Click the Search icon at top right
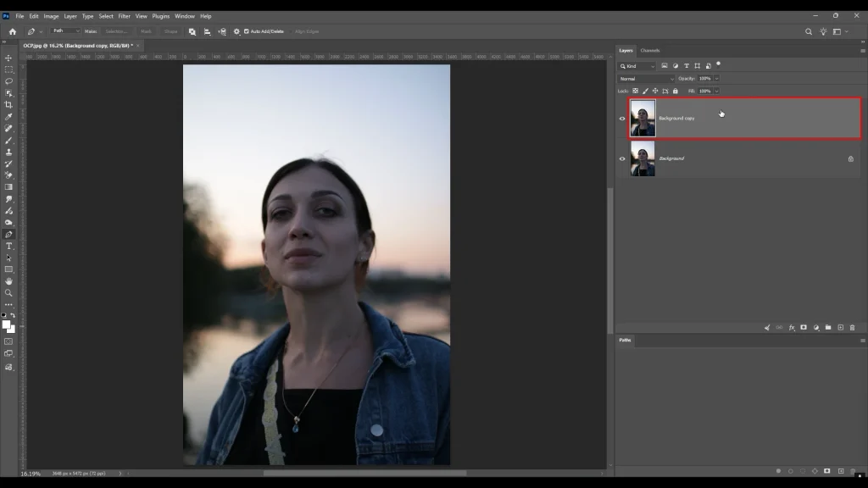868x488 pixels. point(808,31)
